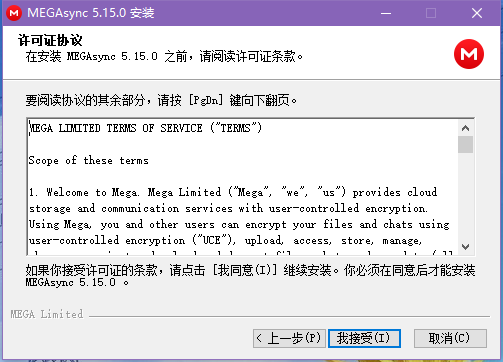Click the line starting 'Using Mega, you and other'
This screenshot has width=503, height=362.
point(239,224)
